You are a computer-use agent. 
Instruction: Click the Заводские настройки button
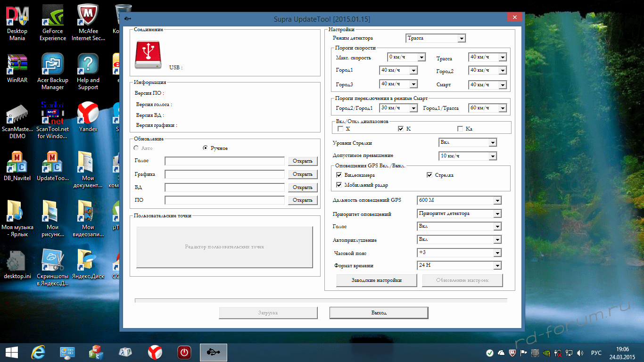(377, 280)
